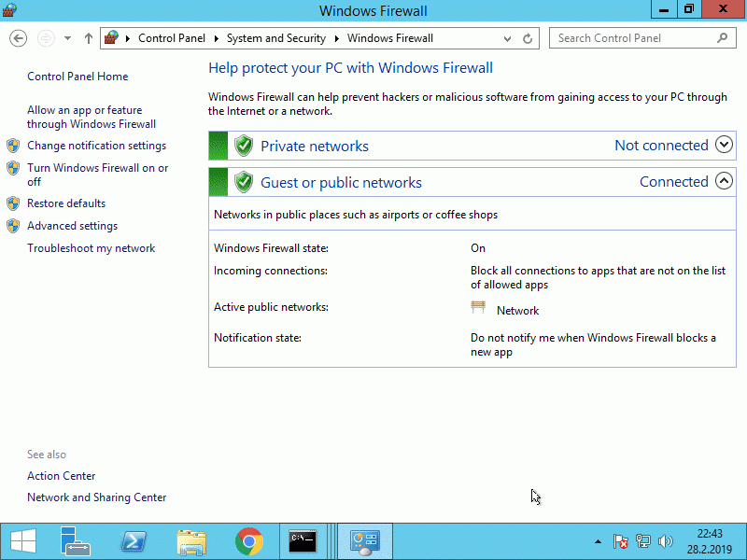Screen dimensions: 747x560
Task: Click 'Connected' status text
Action: coord(673,181)
